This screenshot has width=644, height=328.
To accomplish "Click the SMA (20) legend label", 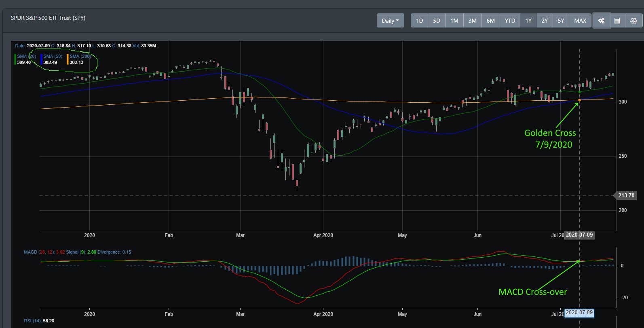I will pyautogui.click(x=27, y=57).
